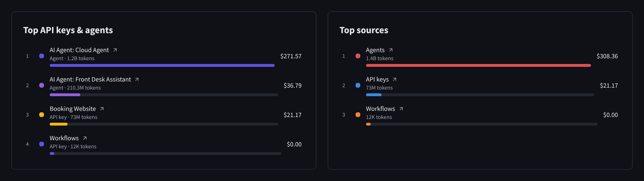Image resolution: width=644 pixels, height=181 pixels.
Task: Open the Booking Website entry name
Action: tap(73, 109)
